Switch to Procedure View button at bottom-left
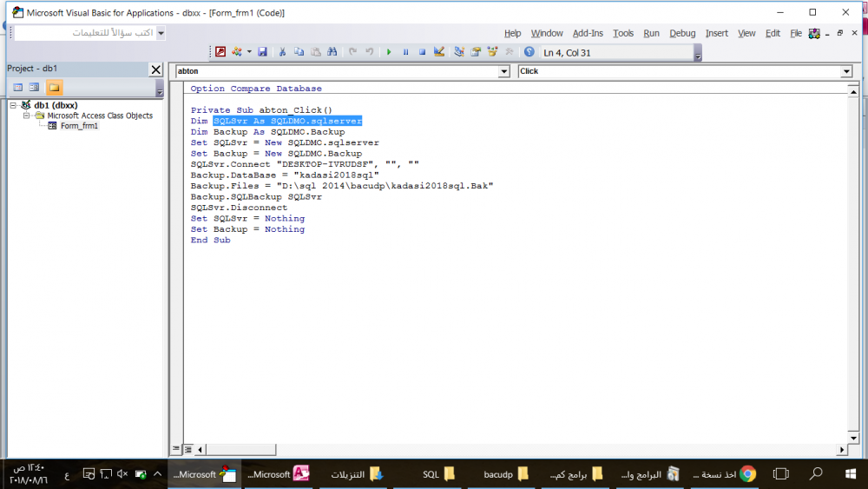Screen dimensions: 868x489 [176, 449]
